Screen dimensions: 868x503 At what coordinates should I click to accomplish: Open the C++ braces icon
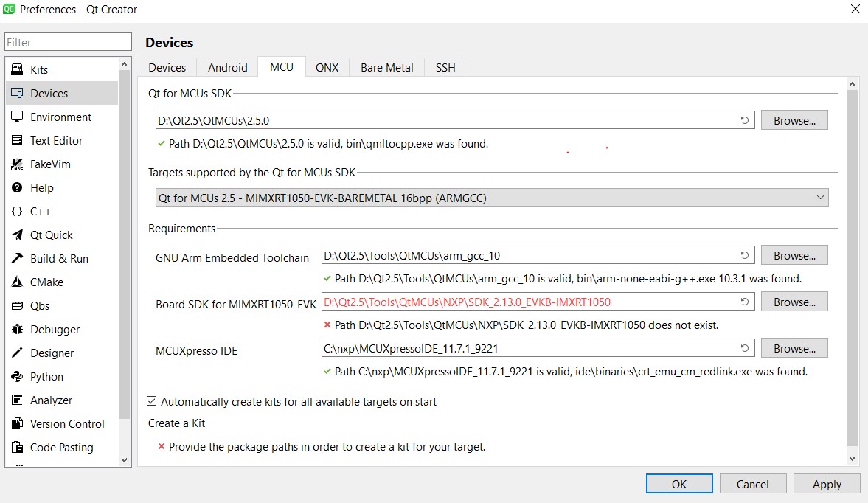coord(17,211)
